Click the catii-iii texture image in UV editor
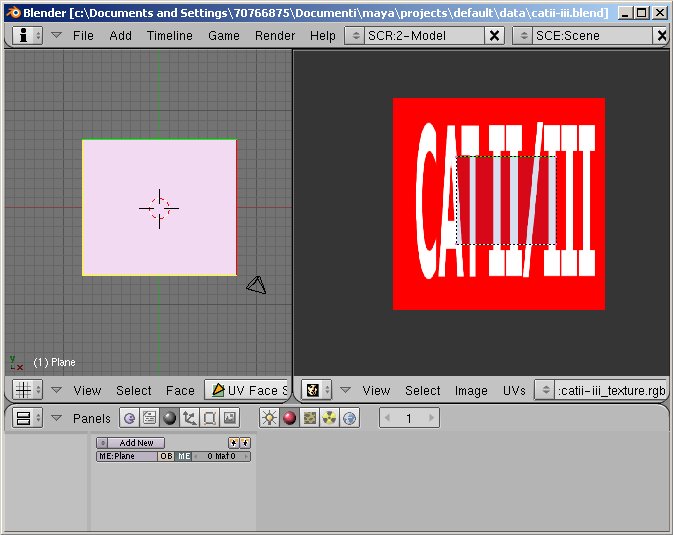 (499, 204)
